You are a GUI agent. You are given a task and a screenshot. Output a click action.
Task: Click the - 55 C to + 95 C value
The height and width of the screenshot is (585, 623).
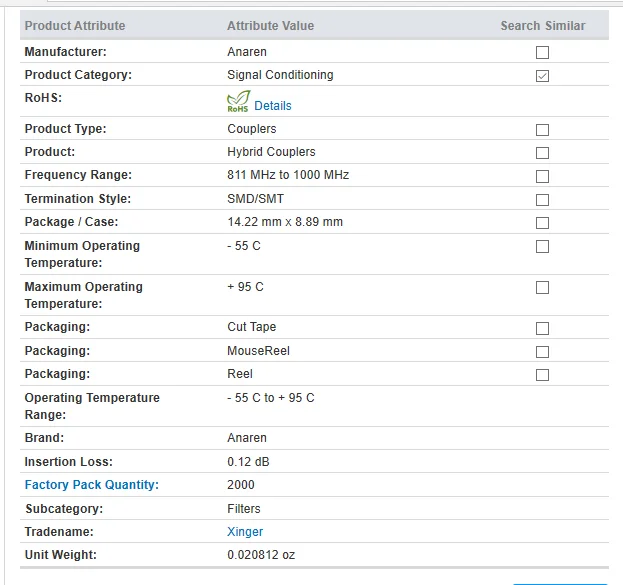[271, 398]
